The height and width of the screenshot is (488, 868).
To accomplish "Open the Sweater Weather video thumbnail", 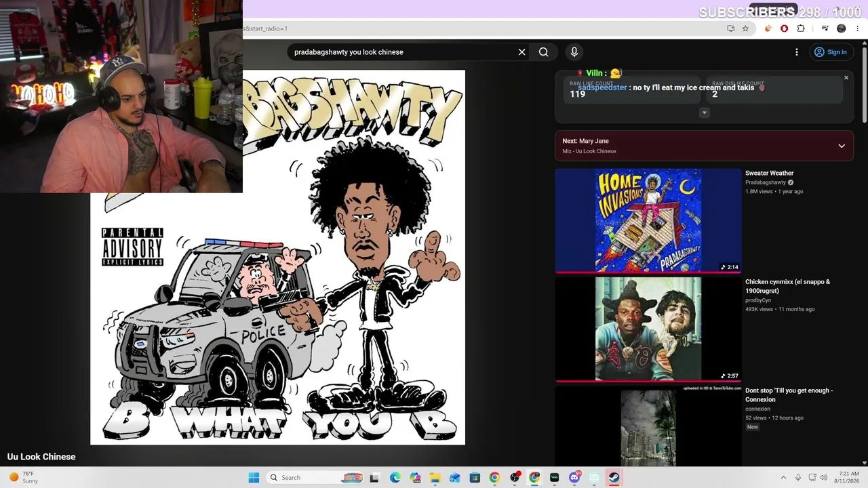I will [648, 220].
